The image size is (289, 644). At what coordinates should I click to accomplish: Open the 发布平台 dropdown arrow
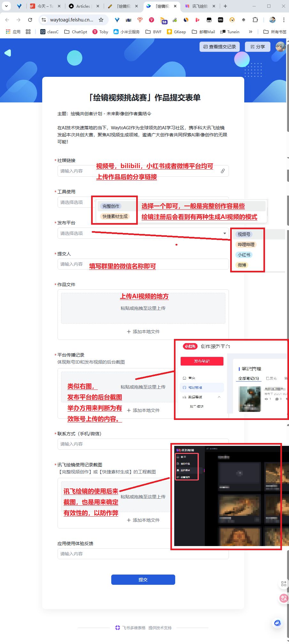tap(225, 233)
